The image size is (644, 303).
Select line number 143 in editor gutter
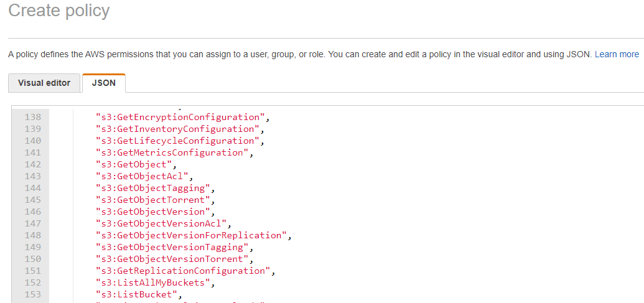32,176
